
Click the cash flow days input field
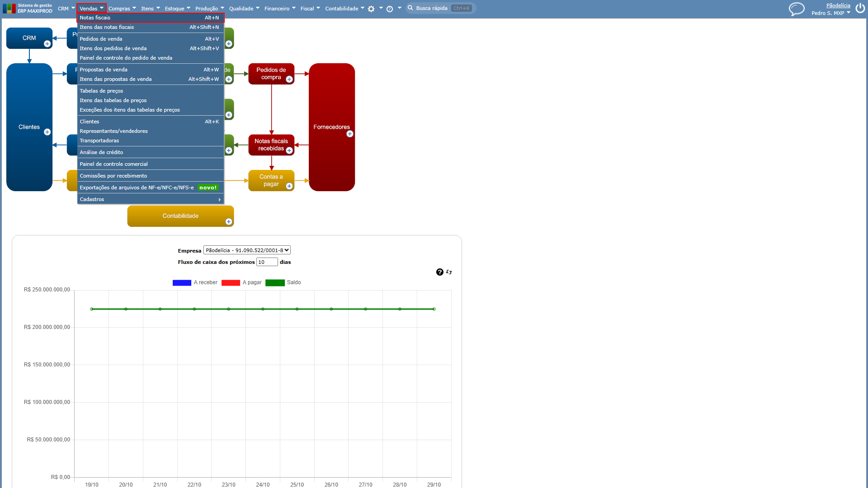(267, 262)
